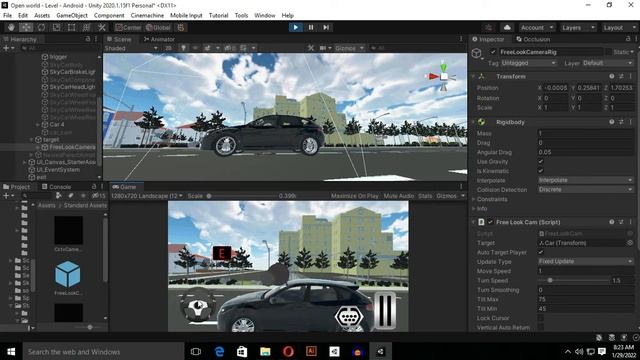Open the Scene view Gizmos dropdown
Image resolution: width=640 pixels, height=360 pixels.
349,48
